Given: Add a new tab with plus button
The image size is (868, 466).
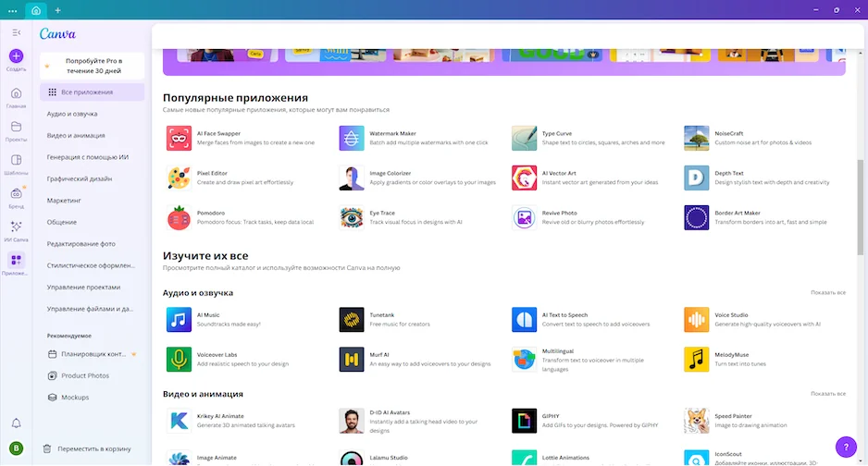Looking at the screenshot, I should point(57,10).
